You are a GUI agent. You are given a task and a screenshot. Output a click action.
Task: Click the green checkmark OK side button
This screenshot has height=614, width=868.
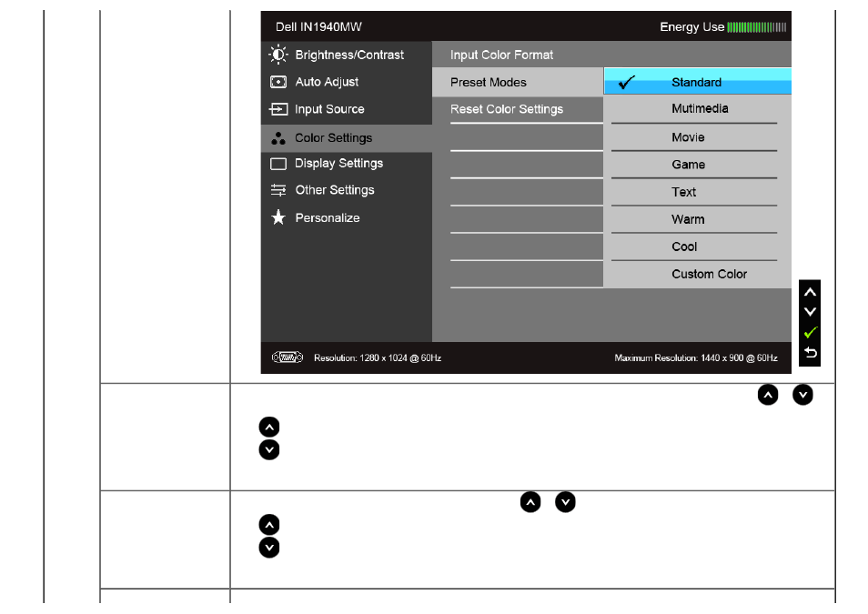[810, 332]
